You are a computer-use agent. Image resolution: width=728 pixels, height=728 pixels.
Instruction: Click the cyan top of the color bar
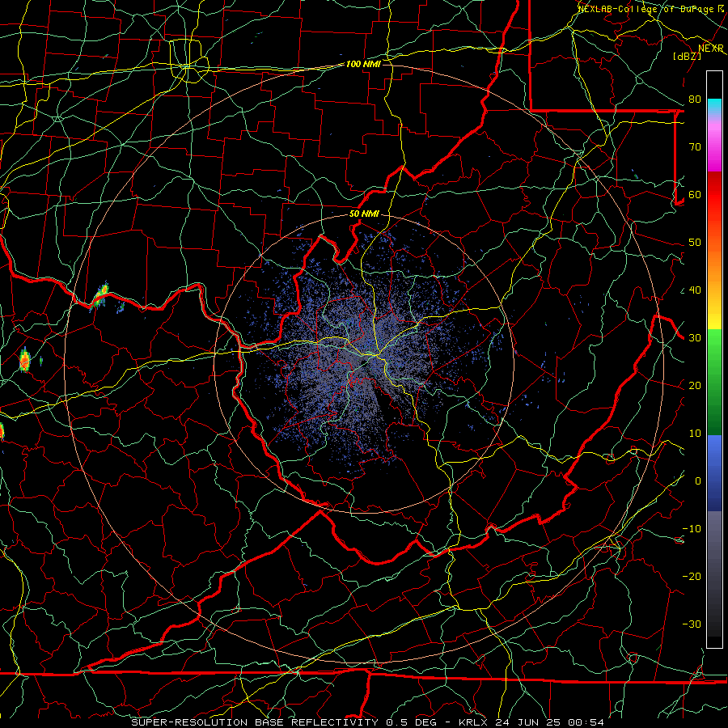pos(714,108)
